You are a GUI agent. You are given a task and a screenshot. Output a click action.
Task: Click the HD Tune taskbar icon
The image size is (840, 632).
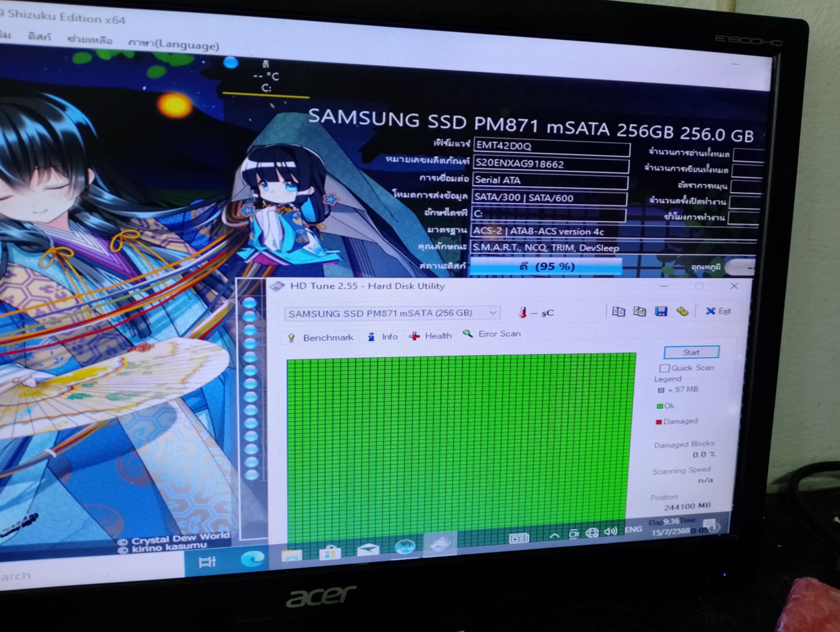[440, 544]
